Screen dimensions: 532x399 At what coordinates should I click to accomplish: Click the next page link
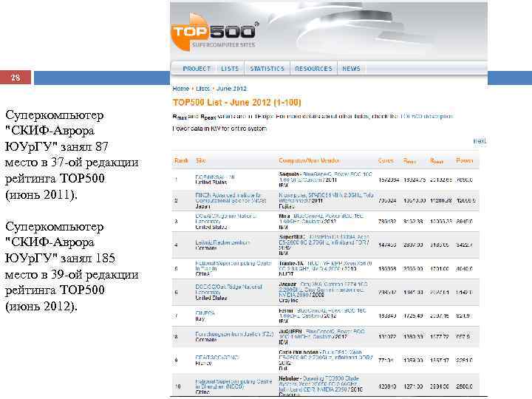click(x=480, y=141)
